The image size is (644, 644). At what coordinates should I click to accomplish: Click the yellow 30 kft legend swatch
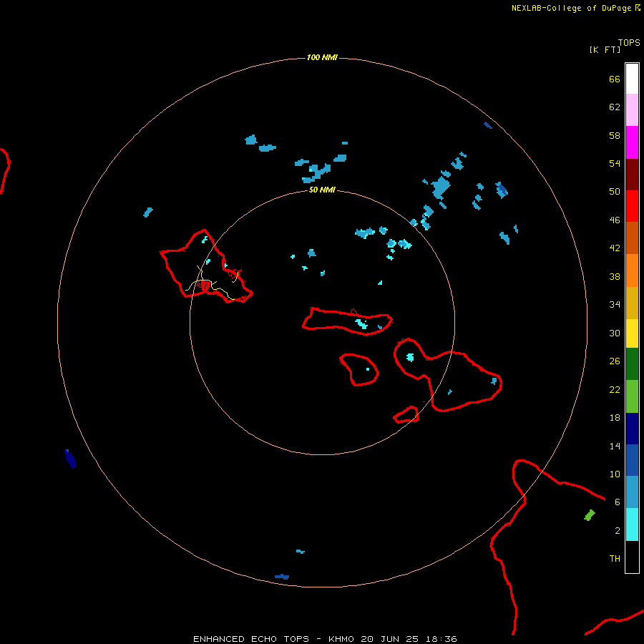[632, 333]
